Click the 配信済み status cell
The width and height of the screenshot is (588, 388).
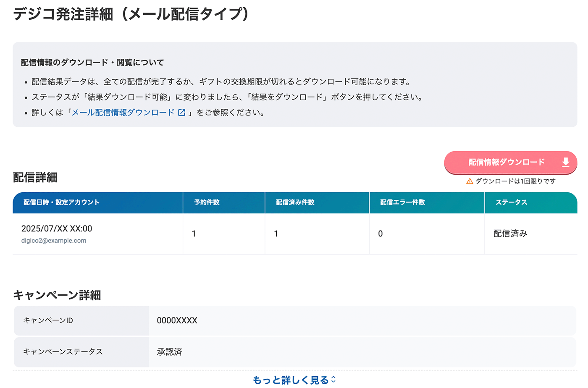click(x=510, y=233)
